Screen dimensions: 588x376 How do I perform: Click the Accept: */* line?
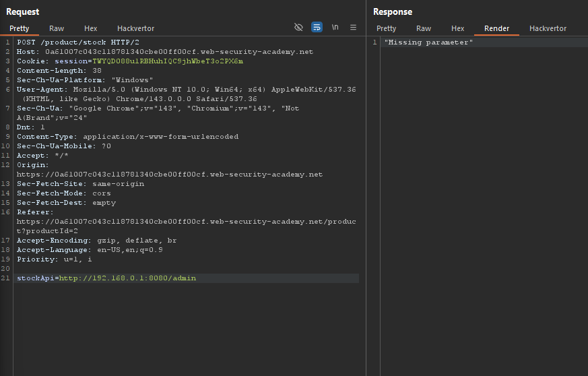[x=42, y=156]
